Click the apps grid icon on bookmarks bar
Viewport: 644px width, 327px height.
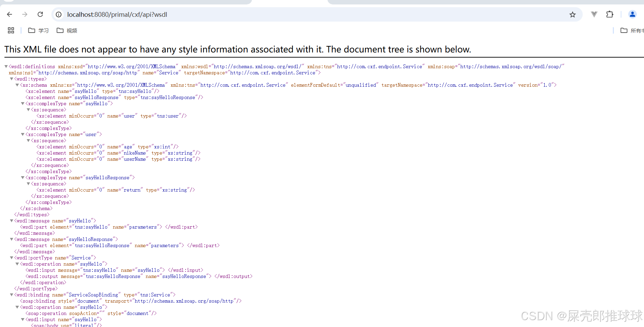pyautogui.click(x=10, y=30)
